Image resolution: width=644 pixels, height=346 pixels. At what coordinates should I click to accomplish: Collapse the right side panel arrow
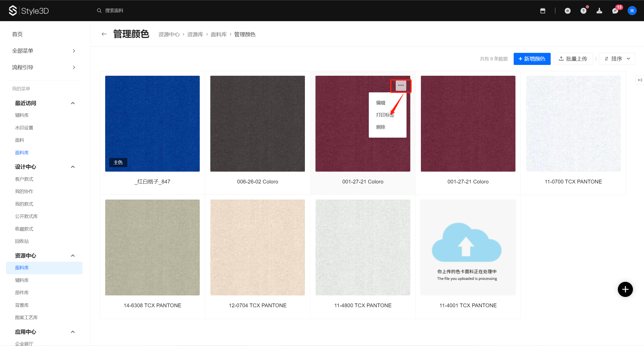tap(640, 80)
